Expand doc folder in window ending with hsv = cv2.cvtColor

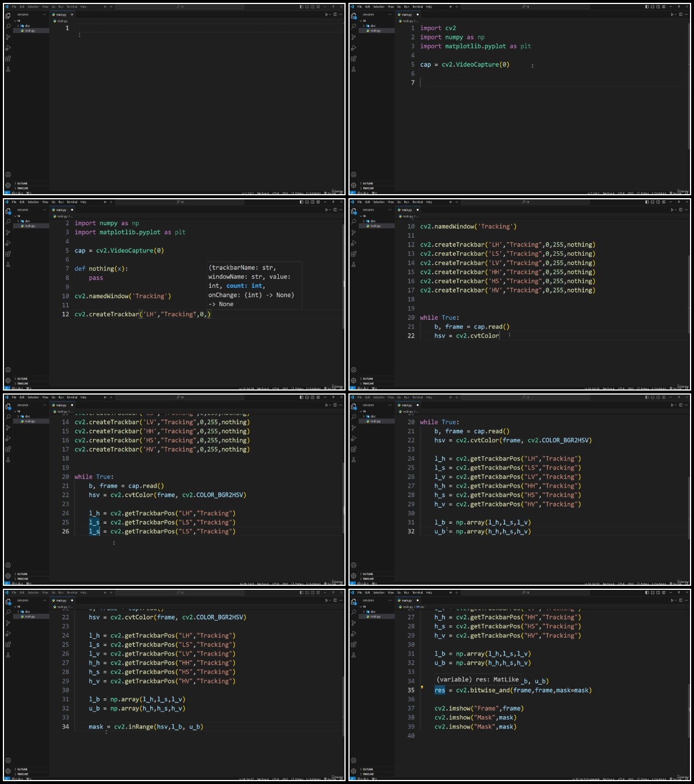tap(371, 221)
